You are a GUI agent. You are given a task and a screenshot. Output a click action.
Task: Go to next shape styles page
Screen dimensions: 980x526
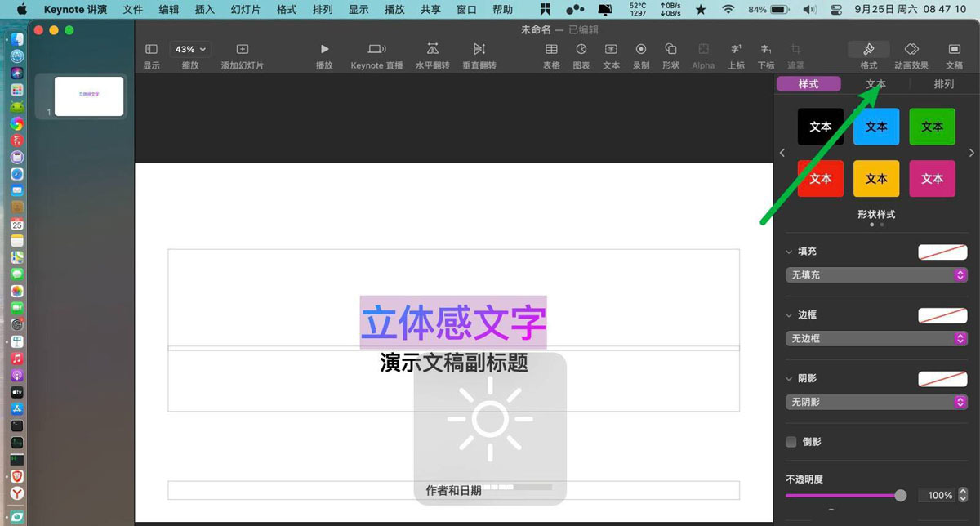tap(971, 153)
